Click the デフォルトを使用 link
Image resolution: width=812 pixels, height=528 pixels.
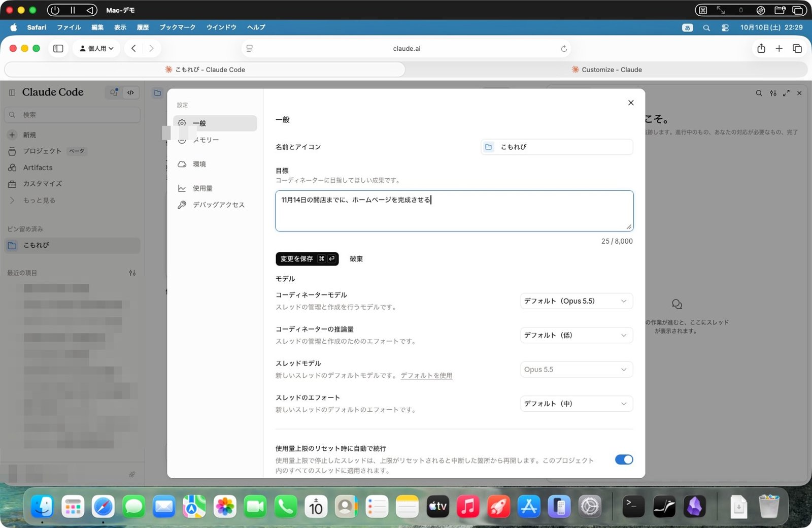(426, 376)
